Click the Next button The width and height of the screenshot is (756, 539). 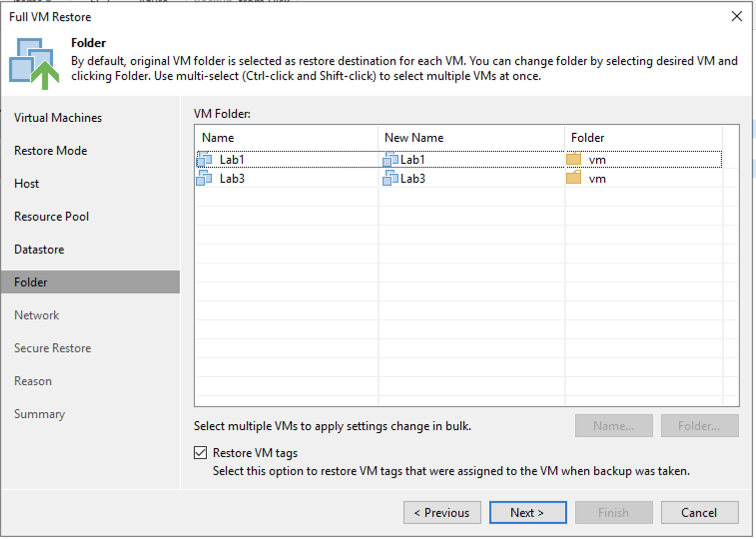tap(528, 513)
